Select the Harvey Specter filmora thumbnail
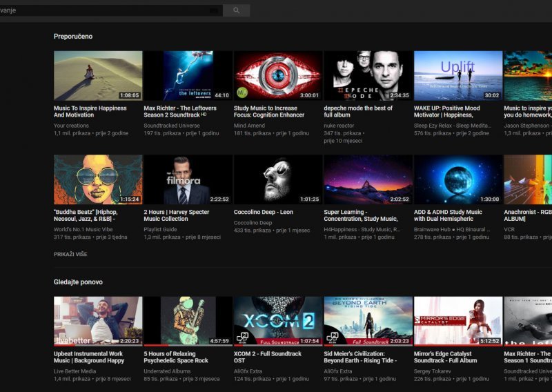The image size is (552, 392). [188, 179]
